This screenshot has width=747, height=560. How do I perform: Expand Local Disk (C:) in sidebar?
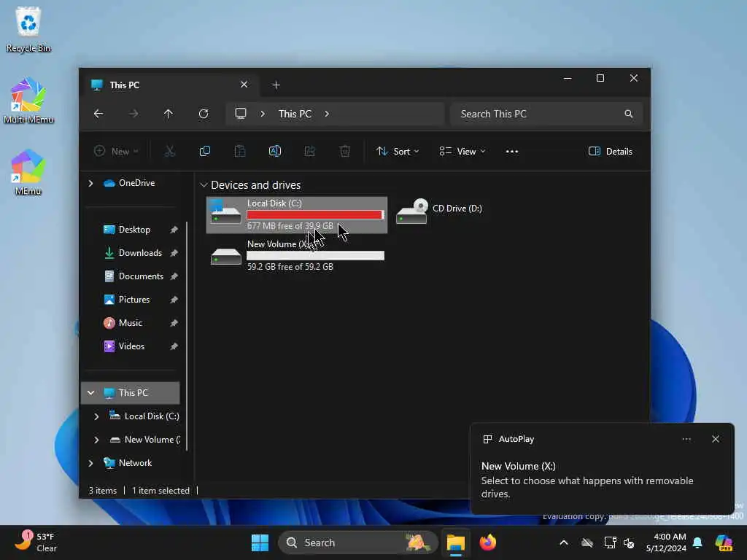coord(96,416)
